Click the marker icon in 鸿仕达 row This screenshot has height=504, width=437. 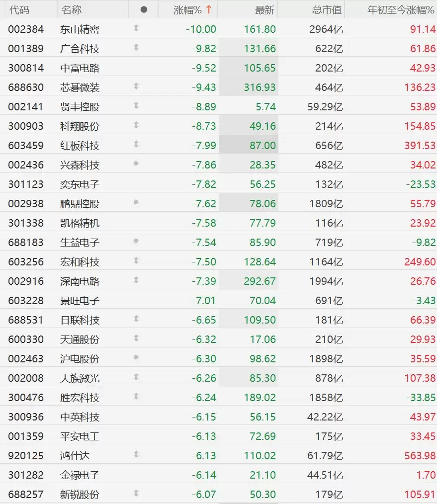click(x=136, y=454)
